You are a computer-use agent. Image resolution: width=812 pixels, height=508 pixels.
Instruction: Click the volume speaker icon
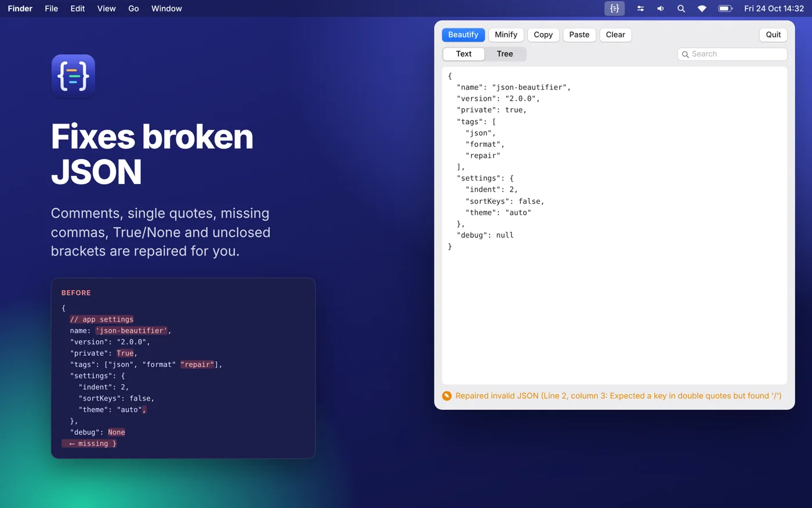point(661,9)
